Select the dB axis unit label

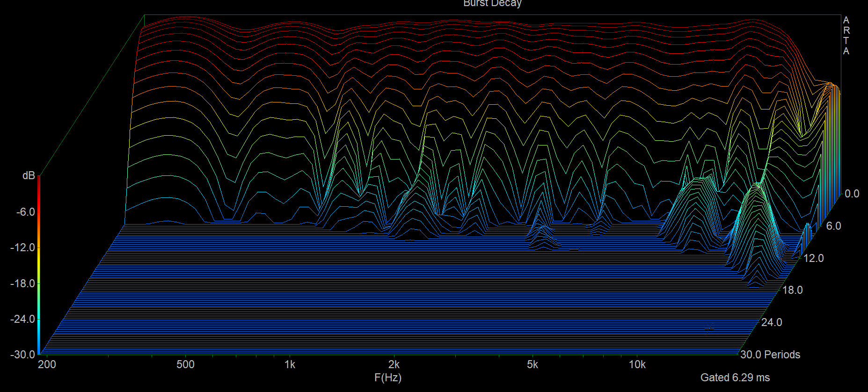point(29,175)
